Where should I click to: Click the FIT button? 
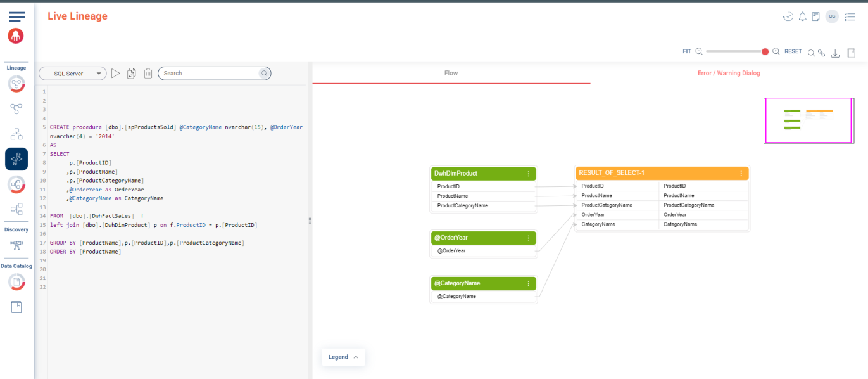point(686,51)
